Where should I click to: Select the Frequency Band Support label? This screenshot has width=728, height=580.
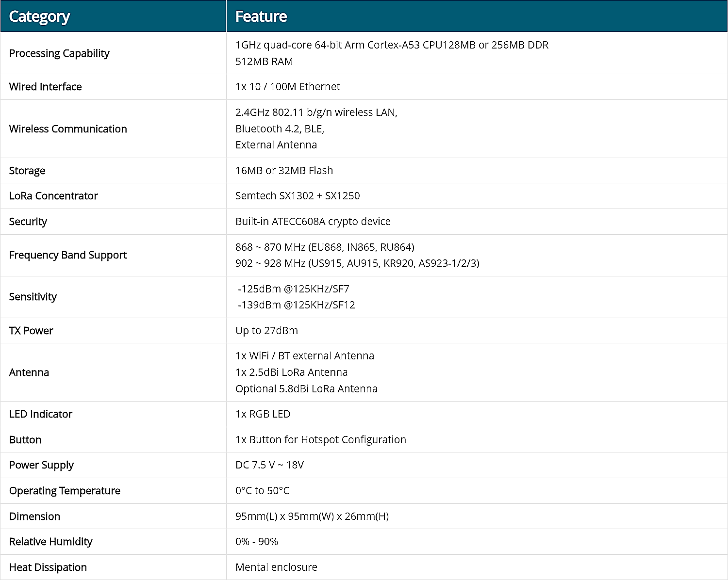[68, 255]
